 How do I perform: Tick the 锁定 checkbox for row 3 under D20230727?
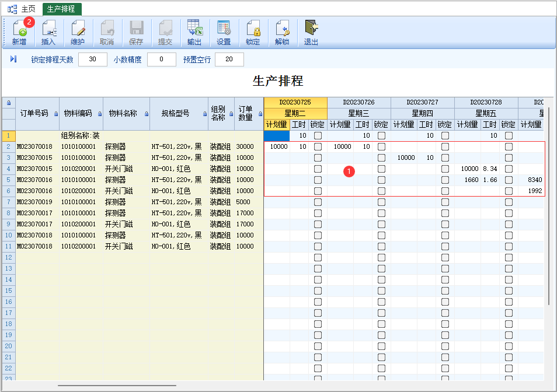click(x=445, y=158)
